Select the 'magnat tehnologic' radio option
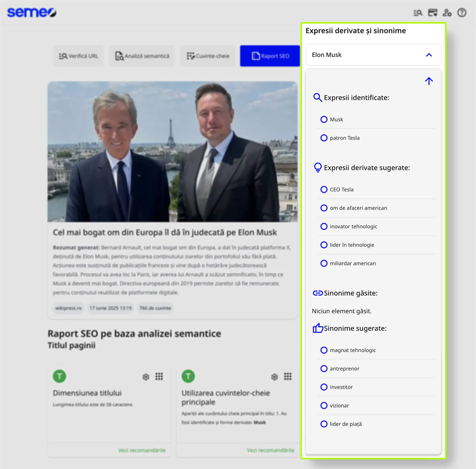476x469 pixels. click(x=324, y=350)
